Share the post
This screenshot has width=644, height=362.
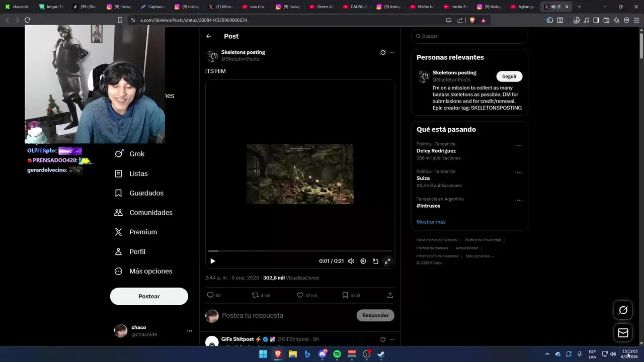(x=390, y=295)
